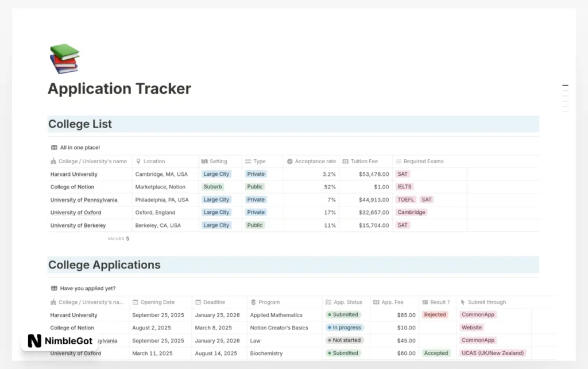
Task: Click the calendar icon in Deadline header
Action: point(198,302)
